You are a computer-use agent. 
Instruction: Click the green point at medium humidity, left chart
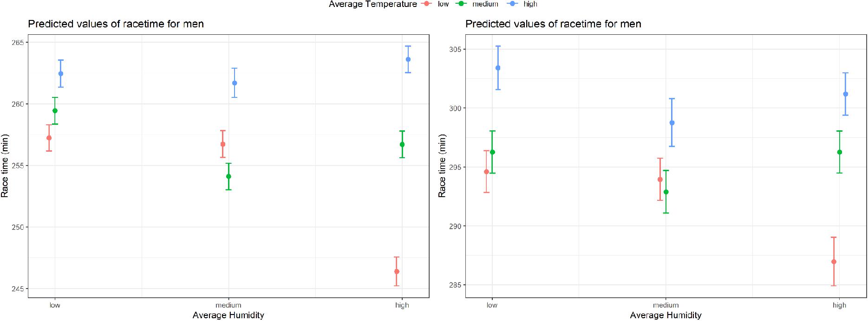click(228, 176)
